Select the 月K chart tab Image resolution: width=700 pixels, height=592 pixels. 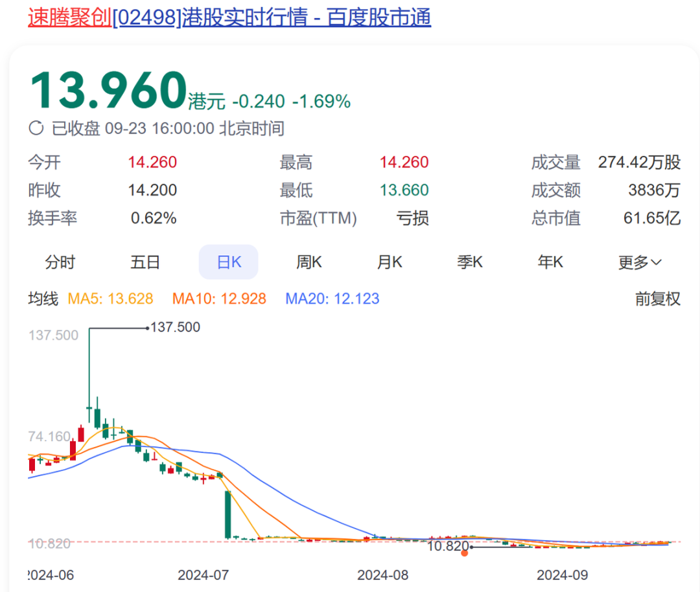(x=390, y=262)
